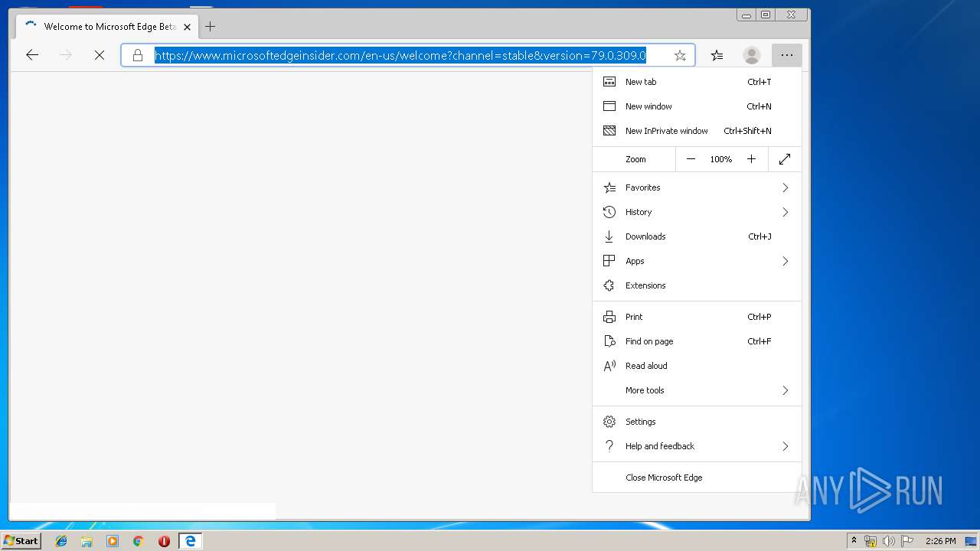Expand the History submenu
The height and width of the screenshot is (551, 980).
[697, 212]
